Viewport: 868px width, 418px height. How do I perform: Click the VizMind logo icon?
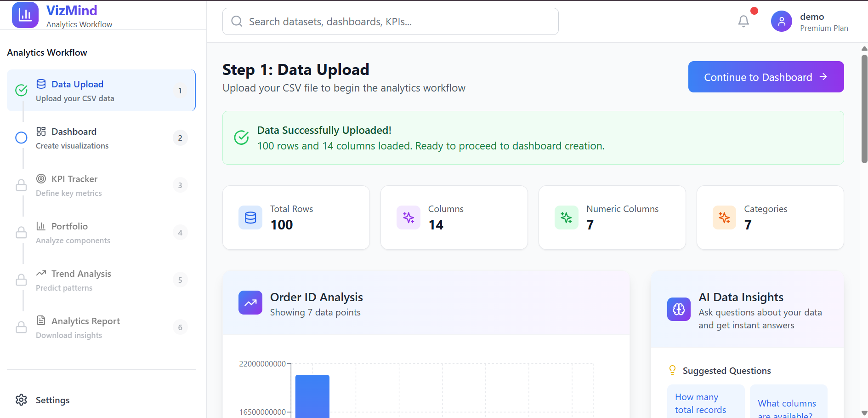point(25,15)
